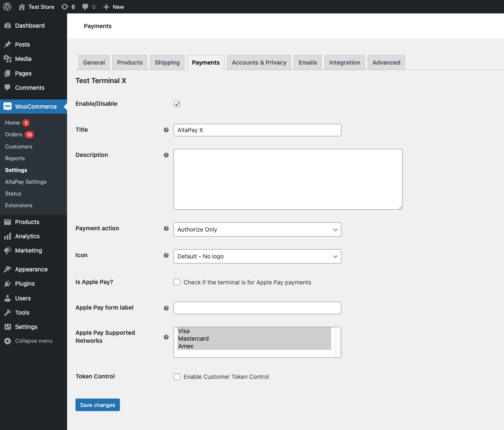This screenshot has width=504, height=430.
Task: Open the Status submenu link
Action: pos(13,193)
